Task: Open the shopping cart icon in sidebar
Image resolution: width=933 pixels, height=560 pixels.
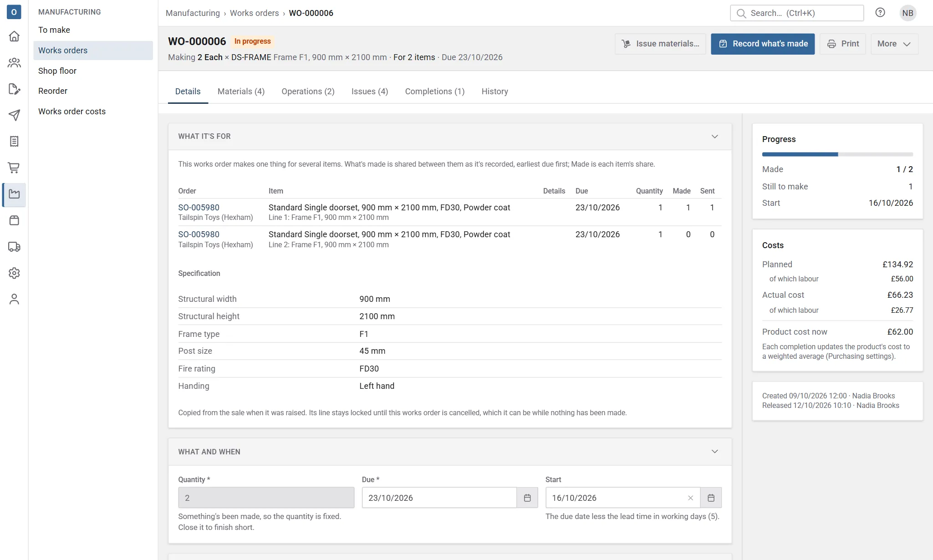Action: click(x=14, y=168)
